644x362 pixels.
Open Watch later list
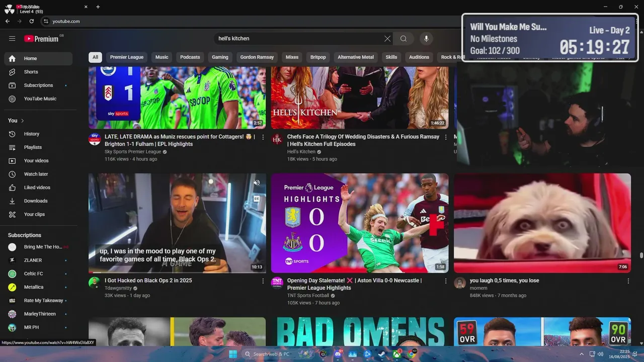pos(38,174)
